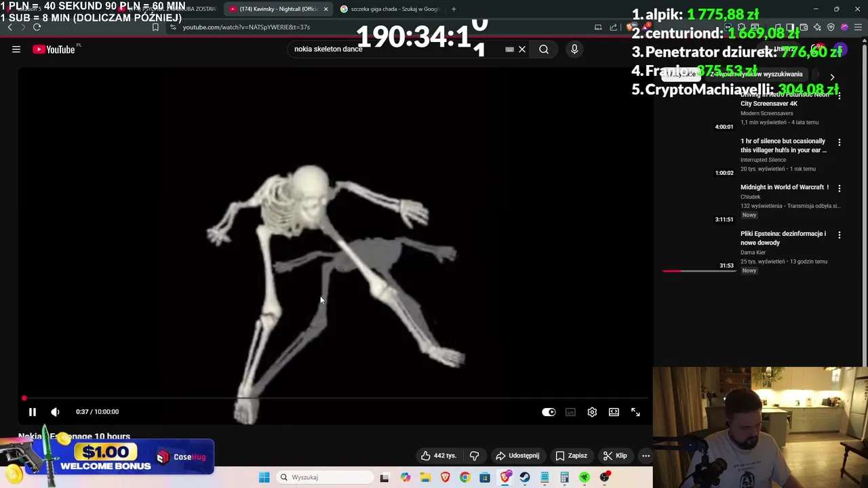Start voice search microphone
The image size is (868, 488).
coord(574,49)
